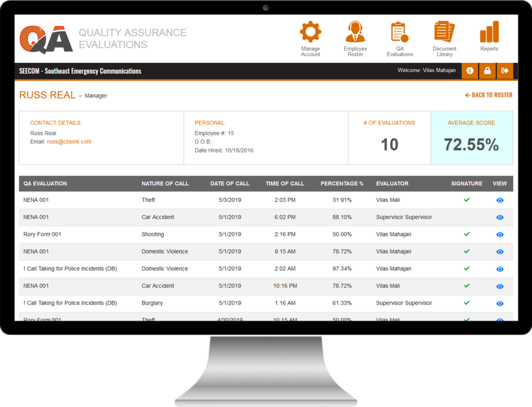Open the lock icon near the logout button
Image resolution: width=532 pixels, height=407 pixels.
tap(487, 70)
